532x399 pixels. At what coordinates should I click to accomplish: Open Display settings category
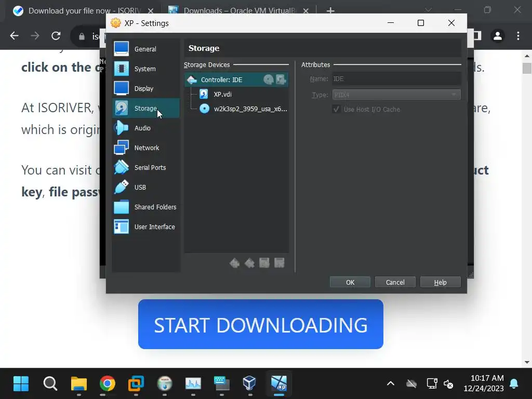(146, 88)
